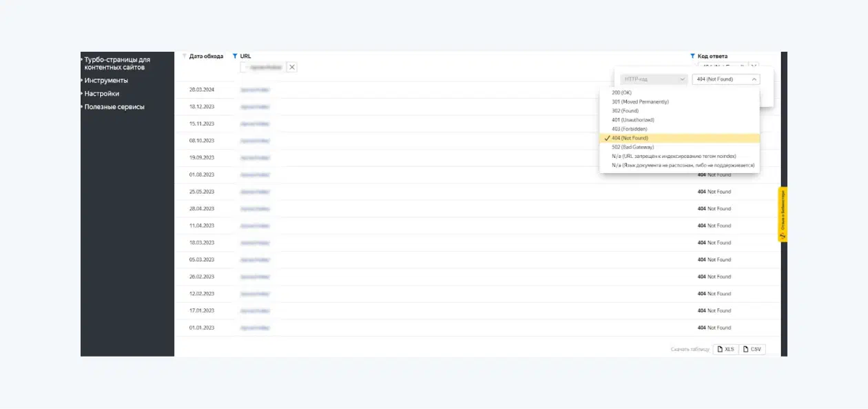Open the blurred URL link in 25.05.2023 row
Screen dimensions: 868x409
[255, 192]
